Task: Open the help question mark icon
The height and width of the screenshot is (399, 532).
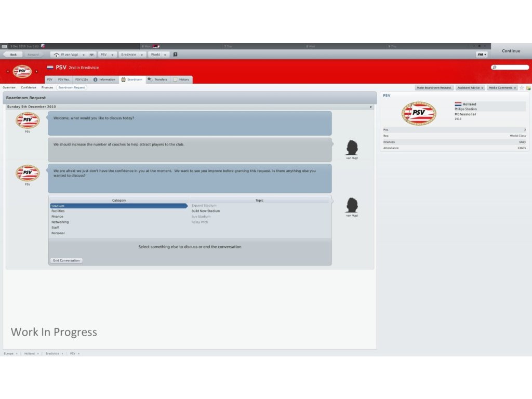Action: [x=176, y=54]
